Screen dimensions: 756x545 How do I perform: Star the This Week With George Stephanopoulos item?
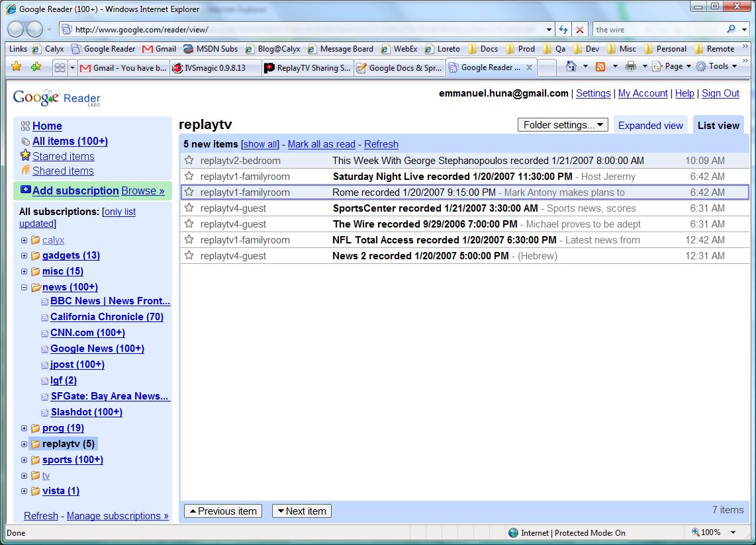pos(189,160)
